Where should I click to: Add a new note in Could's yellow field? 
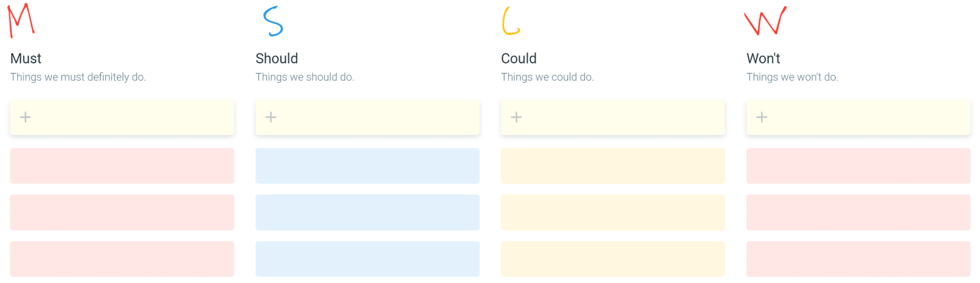pos(613,117)
